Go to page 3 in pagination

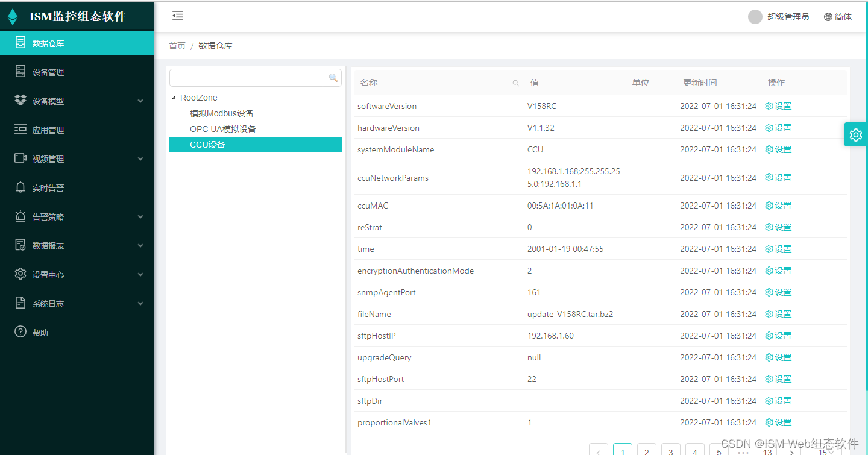(x=671, y=450)
